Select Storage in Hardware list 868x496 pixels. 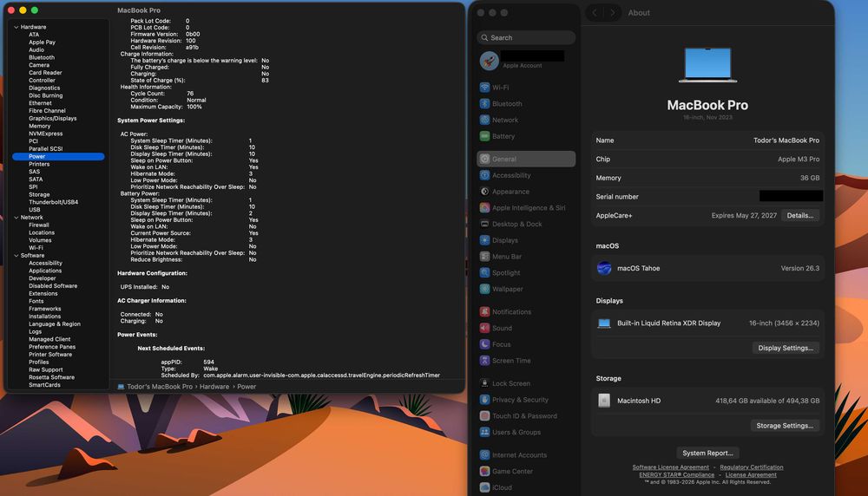pos(39,194)
